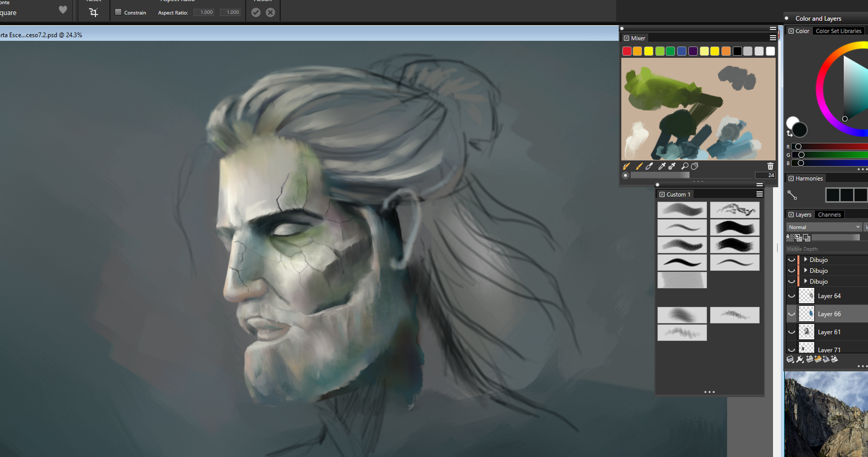Select the main color swatch (dark circle)

tap(800, 130)
